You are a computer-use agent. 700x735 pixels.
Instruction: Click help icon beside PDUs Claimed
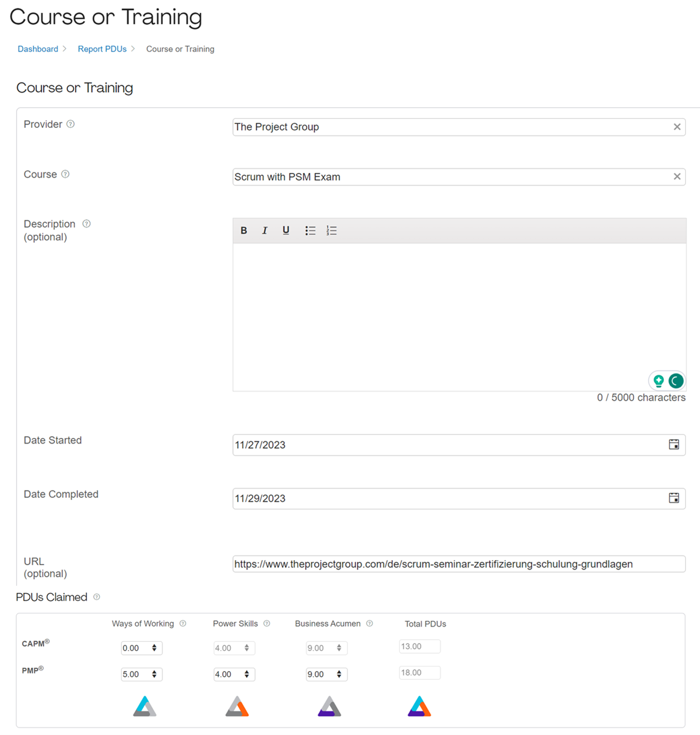coord(97,597)
